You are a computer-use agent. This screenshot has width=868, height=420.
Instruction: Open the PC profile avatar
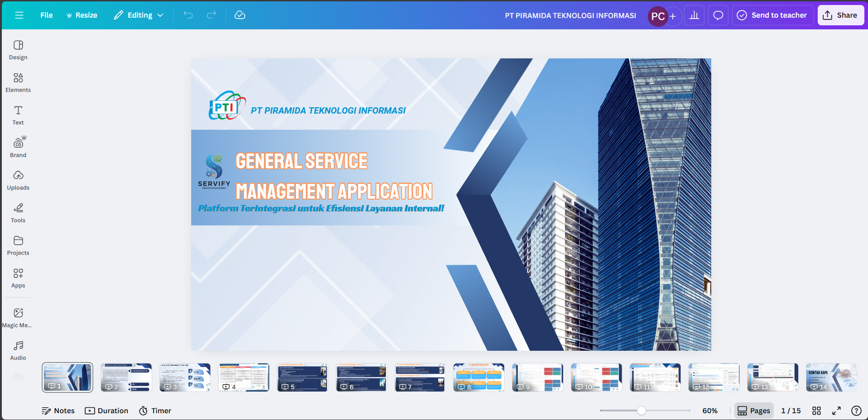[658, 16]
